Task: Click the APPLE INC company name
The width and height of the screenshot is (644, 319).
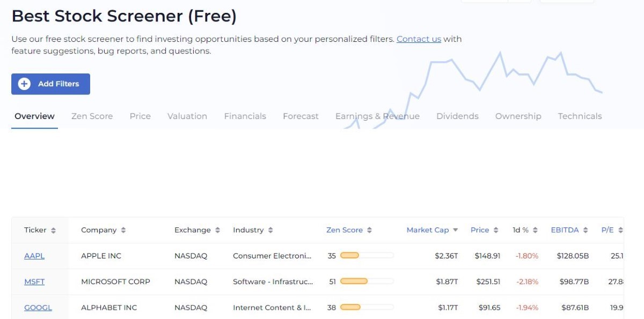Action: click(101, 256)
